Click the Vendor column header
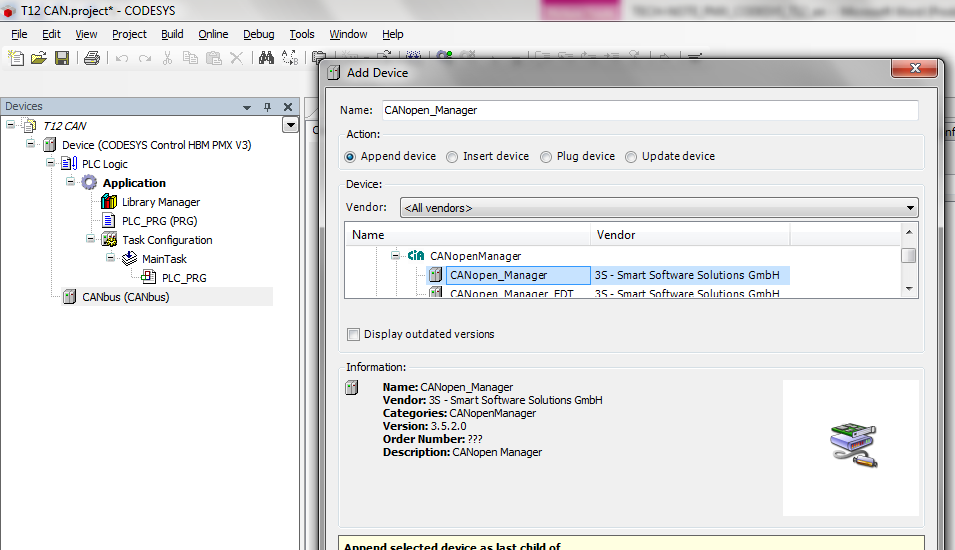The height and width of the screenshot is (550, 955). pos(690,234)
